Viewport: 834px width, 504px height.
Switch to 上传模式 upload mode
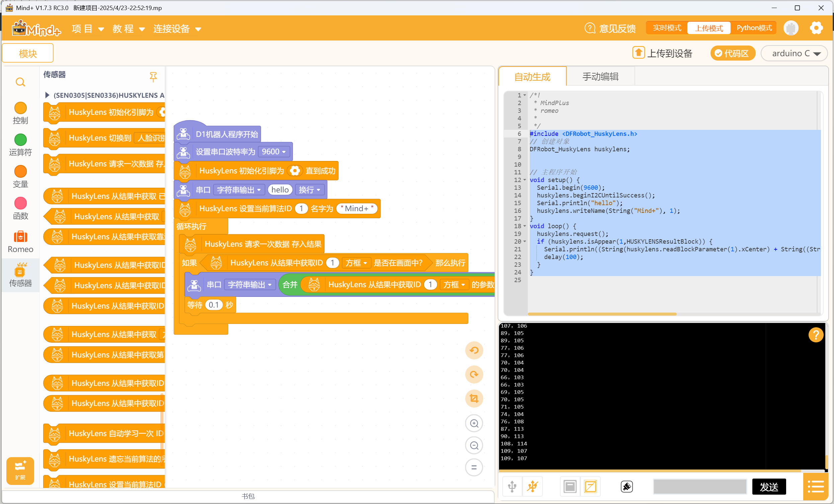(709, 28)
